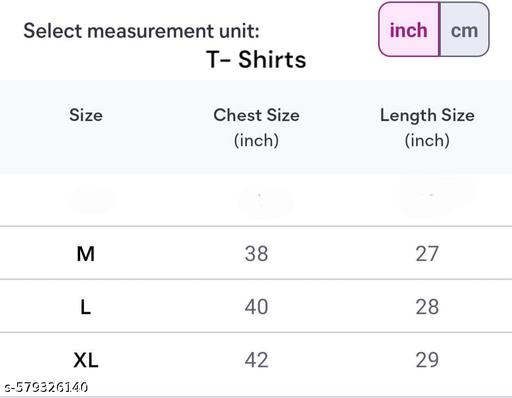Click the blurred chest cell above 38
Screen dimensions: 512x398
click(x=266, y=200)
